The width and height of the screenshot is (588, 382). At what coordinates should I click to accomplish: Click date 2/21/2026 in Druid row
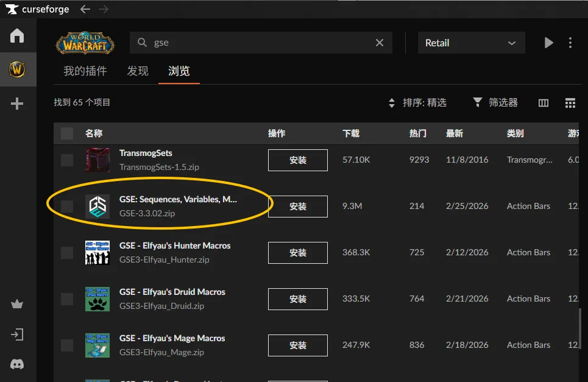tap(467, 299)
